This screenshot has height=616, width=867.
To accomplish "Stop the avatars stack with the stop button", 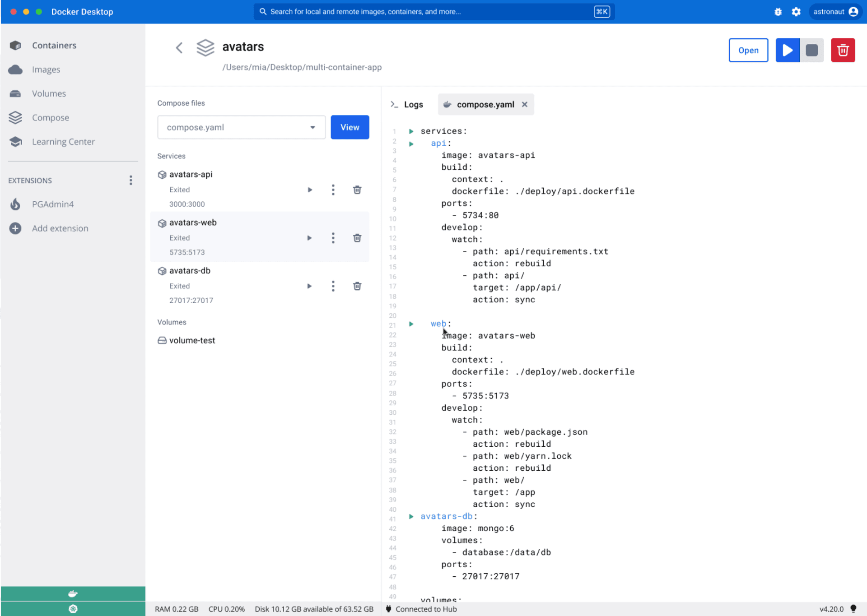I will coord(811,50).
